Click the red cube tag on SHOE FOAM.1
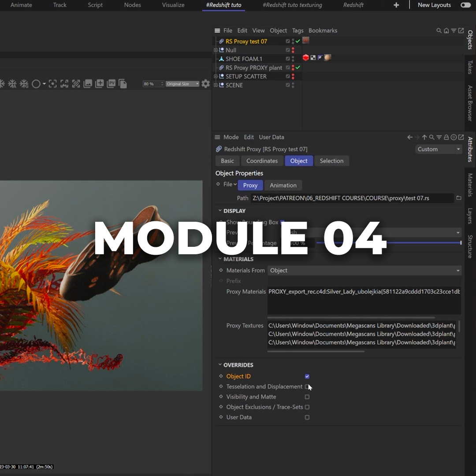 pyautogui.click(x=305, y=58)
